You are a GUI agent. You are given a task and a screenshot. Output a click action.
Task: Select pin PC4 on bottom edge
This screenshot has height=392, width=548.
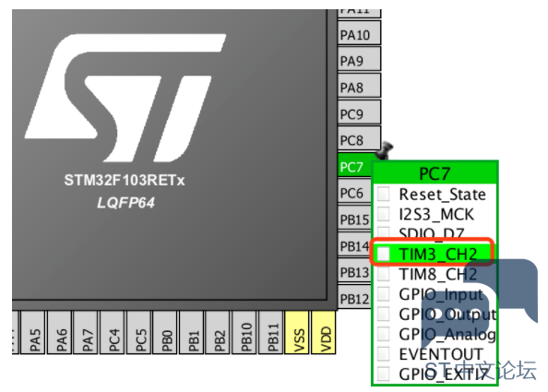pos(113,332)
